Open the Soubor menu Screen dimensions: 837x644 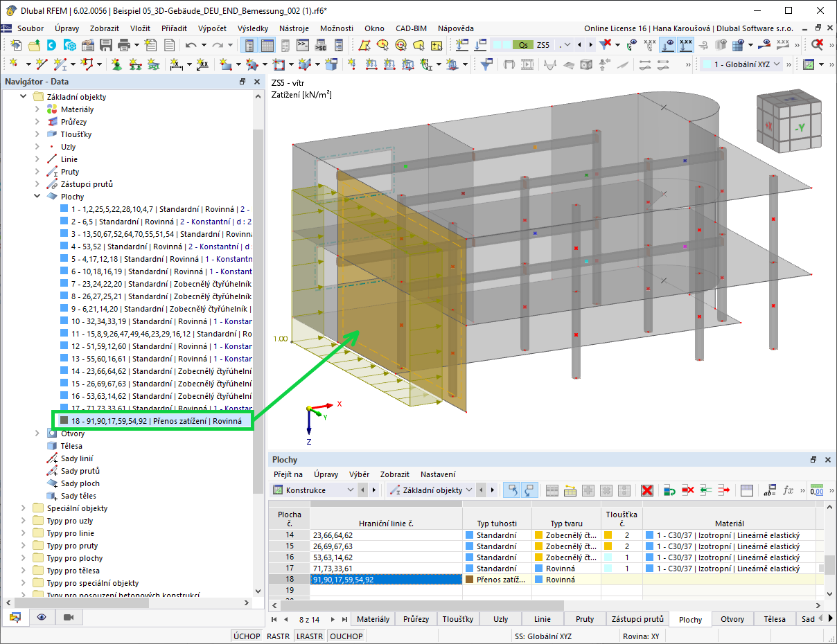click(30, 28)
